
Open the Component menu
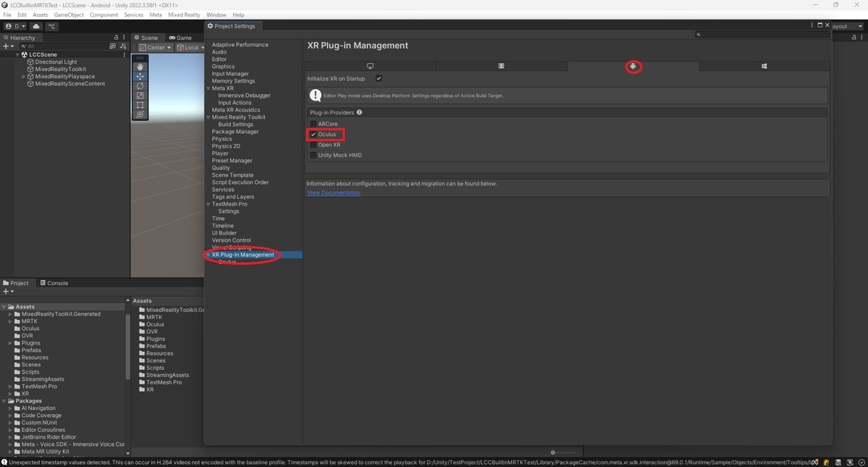[x=103, y=14]
